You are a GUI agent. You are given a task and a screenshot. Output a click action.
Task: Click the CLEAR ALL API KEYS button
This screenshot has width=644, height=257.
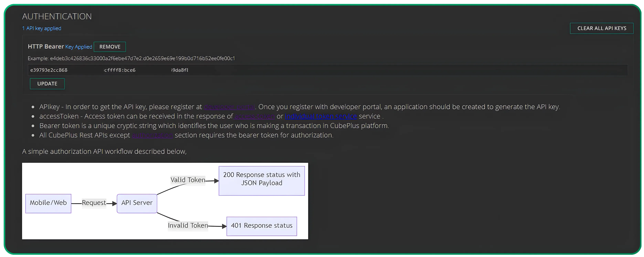(x=602, y=28)
